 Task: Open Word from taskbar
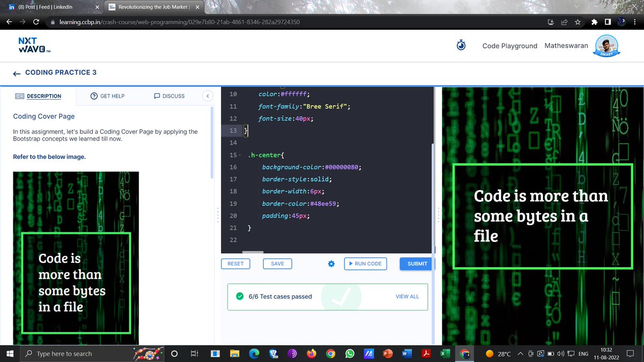tap(406, 354)
